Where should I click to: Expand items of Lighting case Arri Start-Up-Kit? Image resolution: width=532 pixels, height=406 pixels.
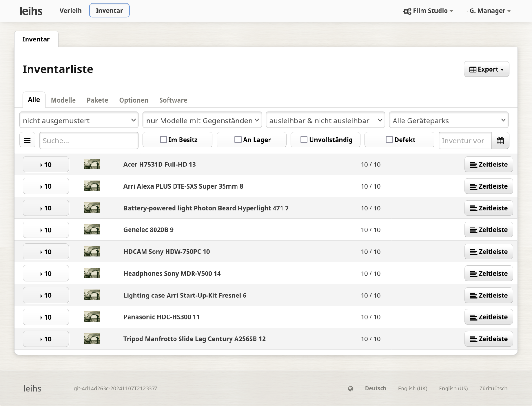[x=46, y=295]
